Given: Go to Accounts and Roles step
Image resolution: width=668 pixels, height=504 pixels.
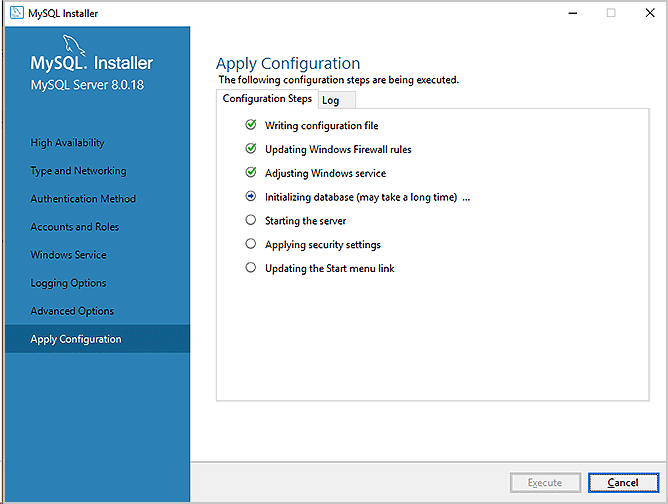Looking at the screenshot, I should pos(75,227).
